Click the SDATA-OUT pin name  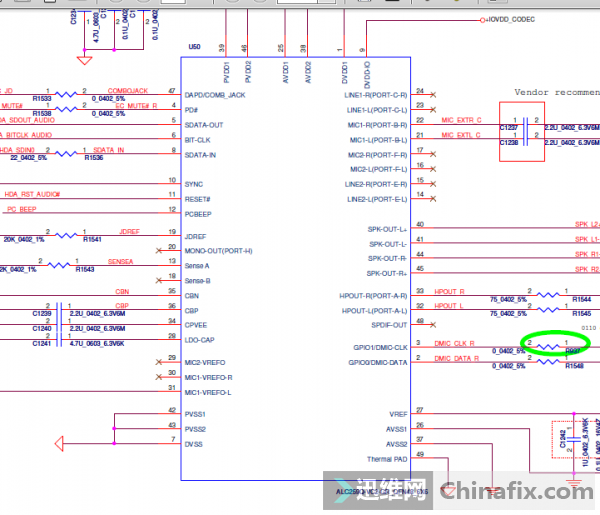point(204,125)
